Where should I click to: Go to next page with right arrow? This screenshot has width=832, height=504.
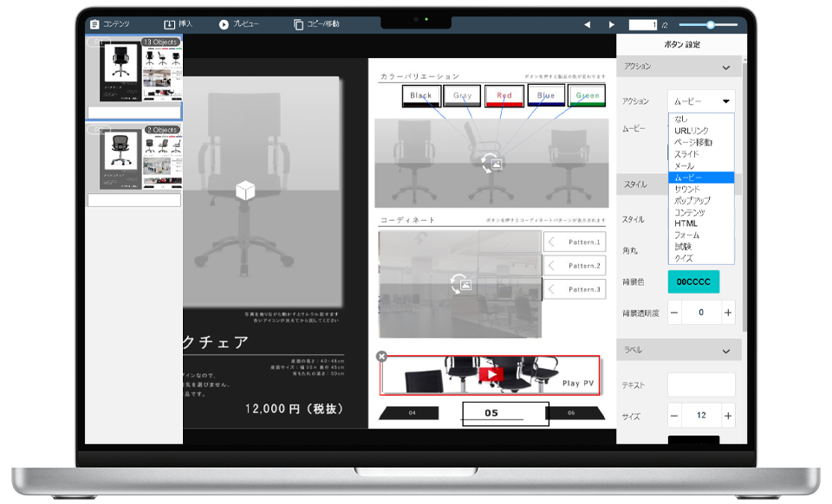click(611, 24)
